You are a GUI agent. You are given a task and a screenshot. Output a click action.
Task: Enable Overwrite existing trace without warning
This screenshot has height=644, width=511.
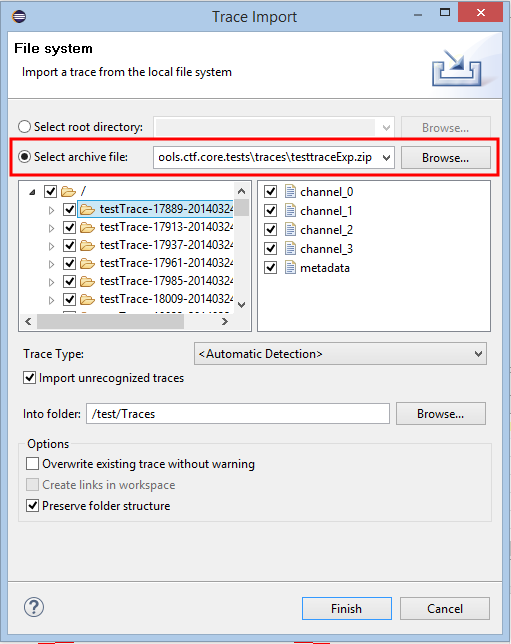pos(32,464)
